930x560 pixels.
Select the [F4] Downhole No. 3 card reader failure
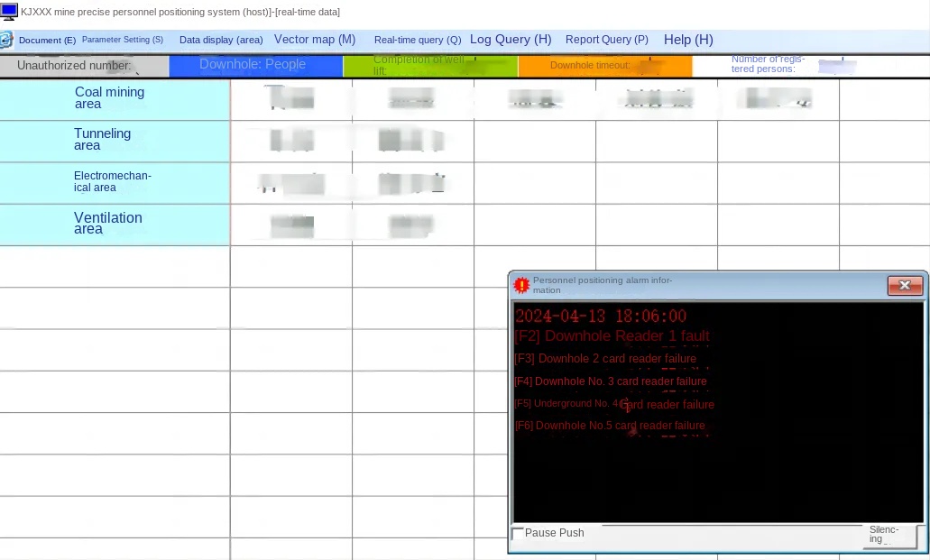(x=611, y=381)
